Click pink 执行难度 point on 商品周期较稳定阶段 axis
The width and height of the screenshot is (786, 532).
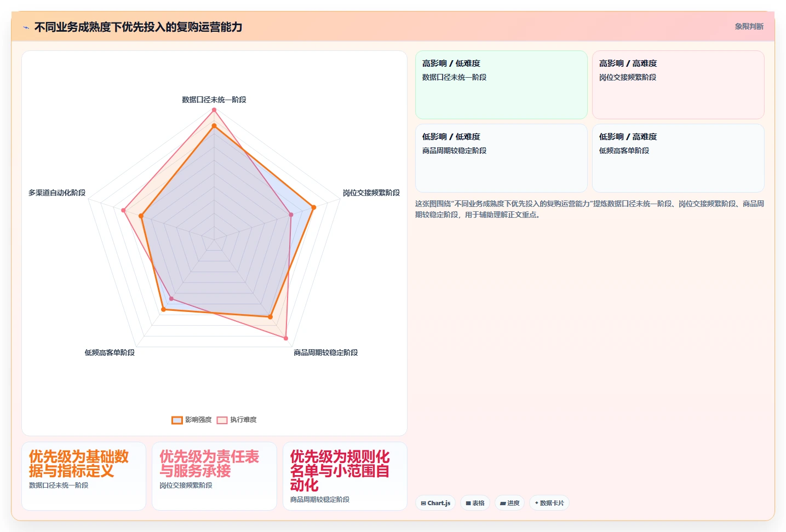point(286,338)
